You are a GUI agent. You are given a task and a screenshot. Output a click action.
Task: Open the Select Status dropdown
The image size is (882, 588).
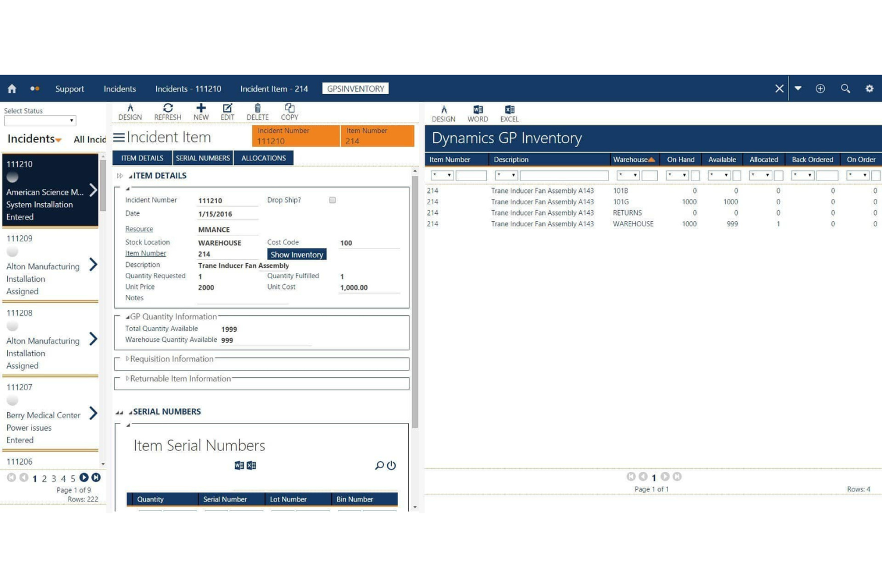(x=40, y=120)
